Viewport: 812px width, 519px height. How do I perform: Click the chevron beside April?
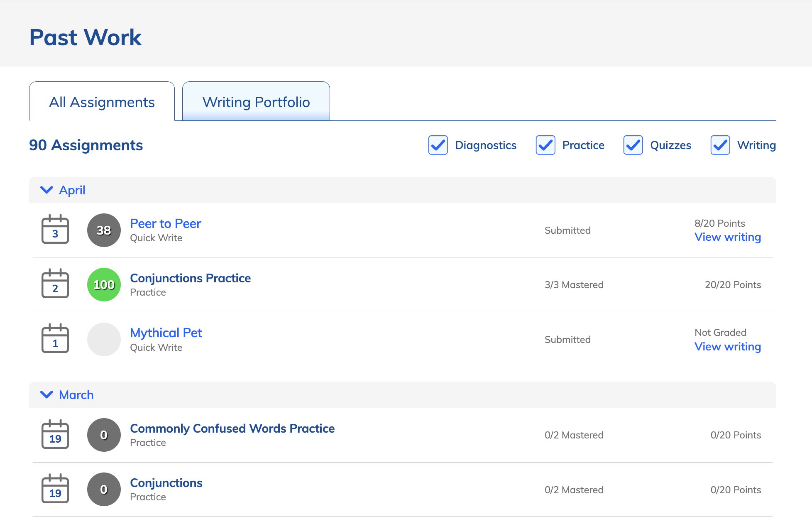click(x=46, y=190)
